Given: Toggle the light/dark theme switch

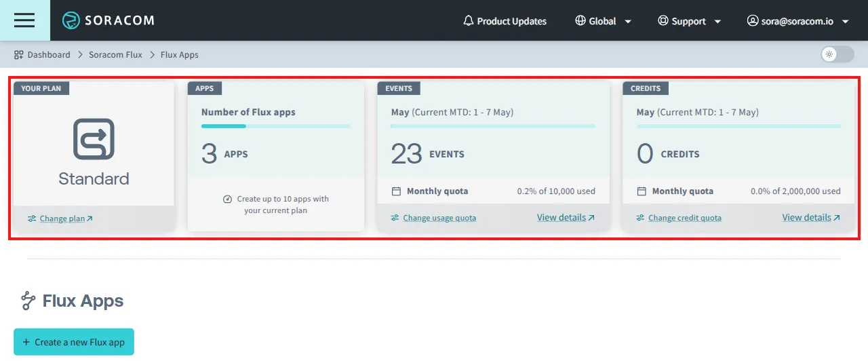Looking at the screenshot, I should 837,54.
